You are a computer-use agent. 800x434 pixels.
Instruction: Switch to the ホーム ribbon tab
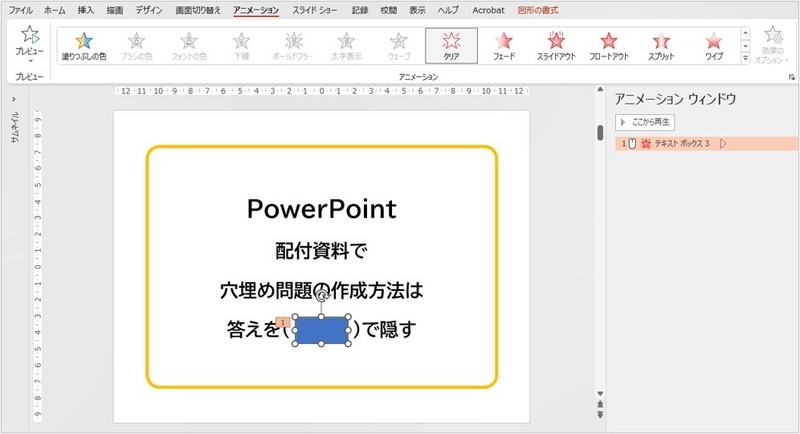click(x=55, y=10)
